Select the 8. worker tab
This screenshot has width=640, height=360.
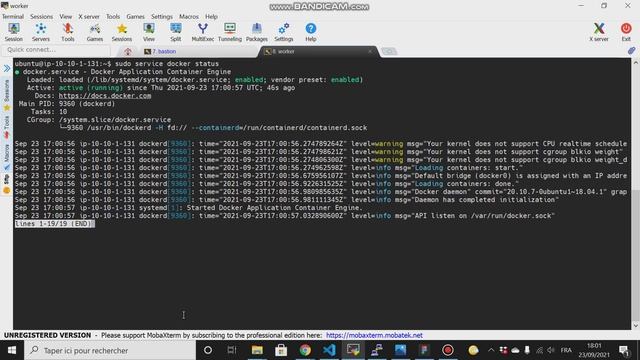(x=318, y=51)
